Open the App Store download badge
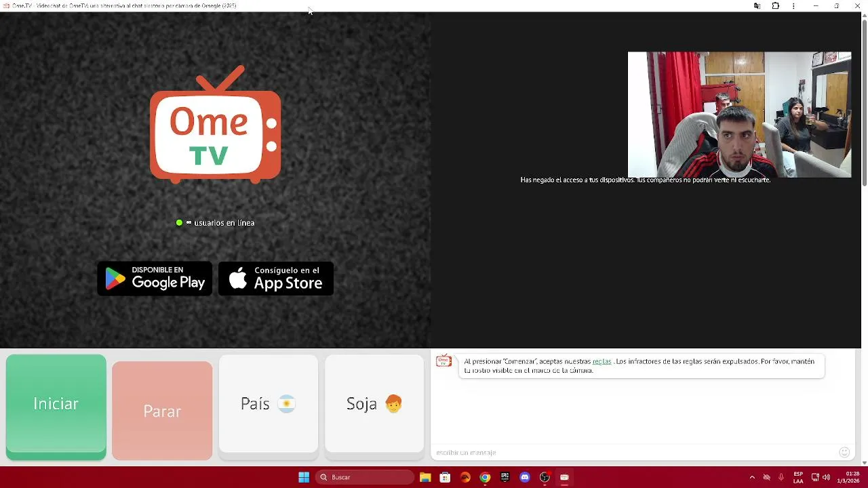The height and width of the screenshot is (488, 868). click(x=276, y=278)
